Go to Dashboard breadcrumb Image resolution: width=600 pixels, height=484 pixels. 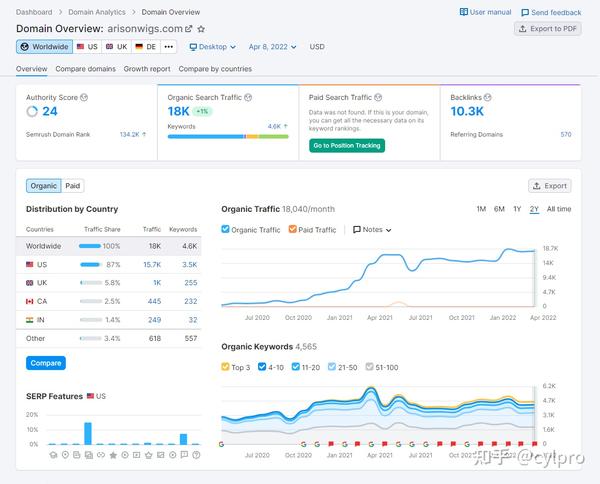pos(34,12)
